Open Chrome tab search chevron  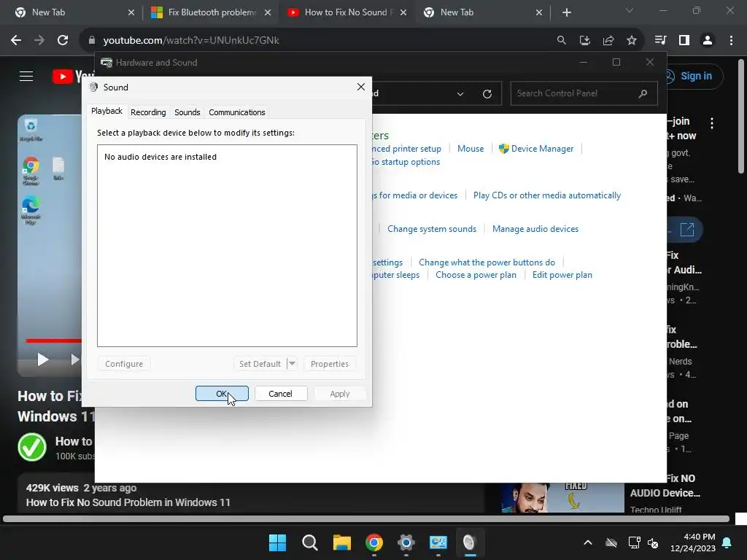coord(630,10)
